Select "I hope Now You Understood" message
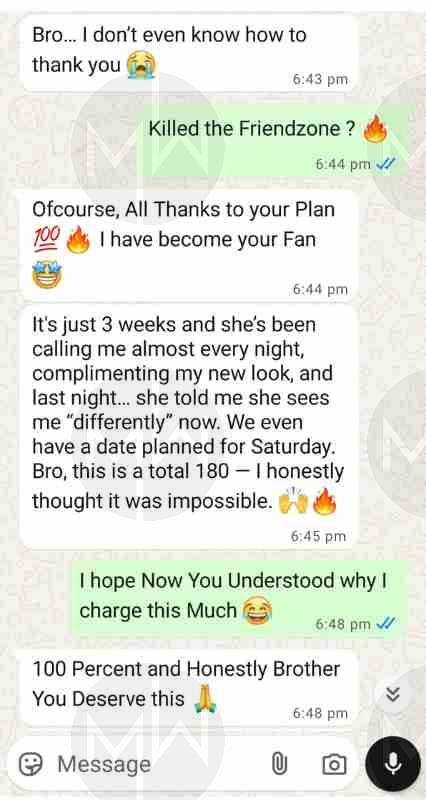This screenshot has width=426, height=800. [x=239, y=598]
